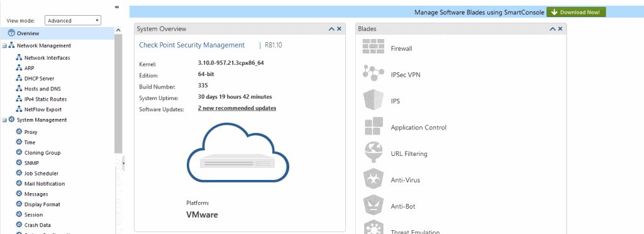
Task: Open the Network Interfaces page
Action: 47,58
